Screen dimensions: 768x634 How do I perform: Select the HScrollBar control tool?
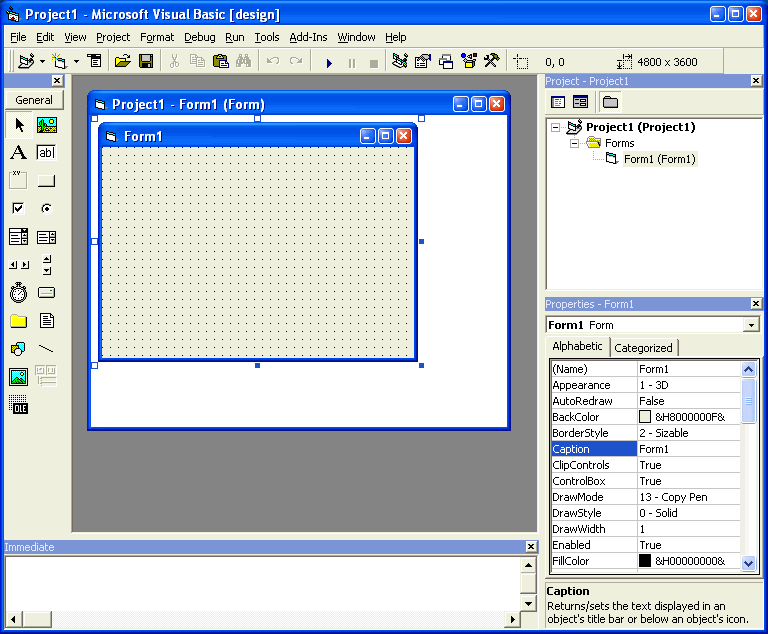(x=19, y=265)
